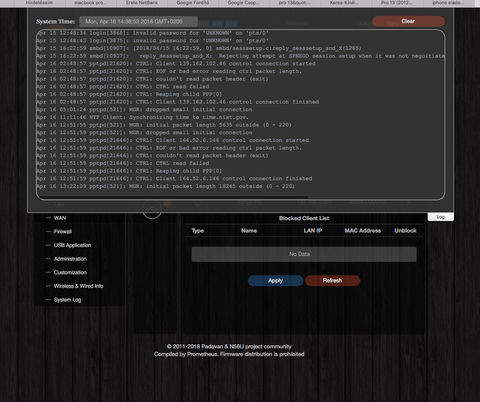Click the MAC Address column header
480x402 pixels.
click(363, 231)
